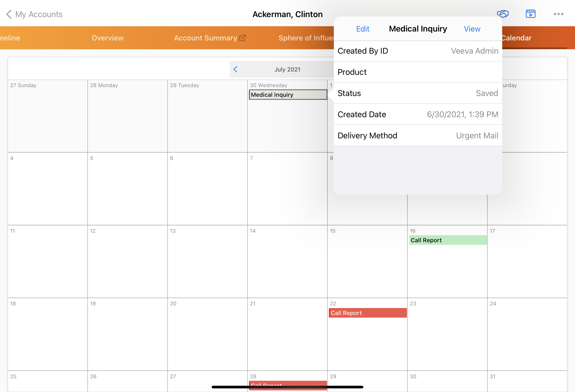Screen dimensions: 575x392
Task: Go to previous month with left chevron
Action: point(235,70)
